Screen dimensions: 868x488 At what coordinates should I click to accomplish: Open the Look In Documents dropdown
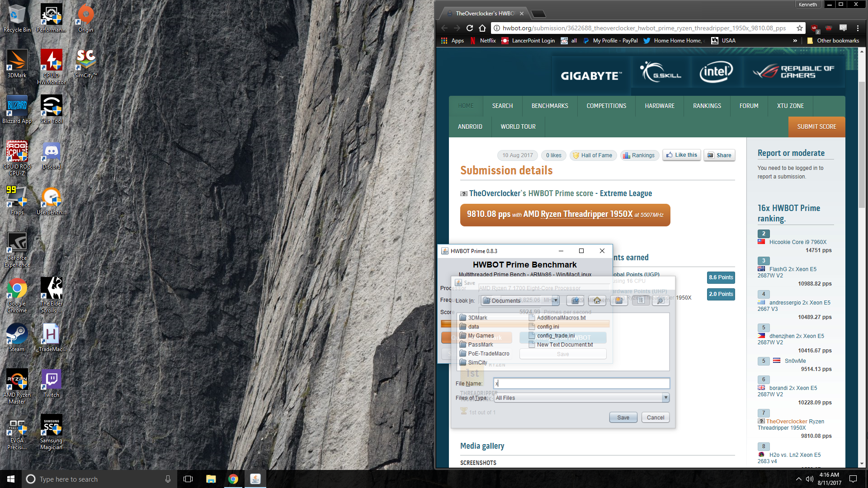click(520, 300)
